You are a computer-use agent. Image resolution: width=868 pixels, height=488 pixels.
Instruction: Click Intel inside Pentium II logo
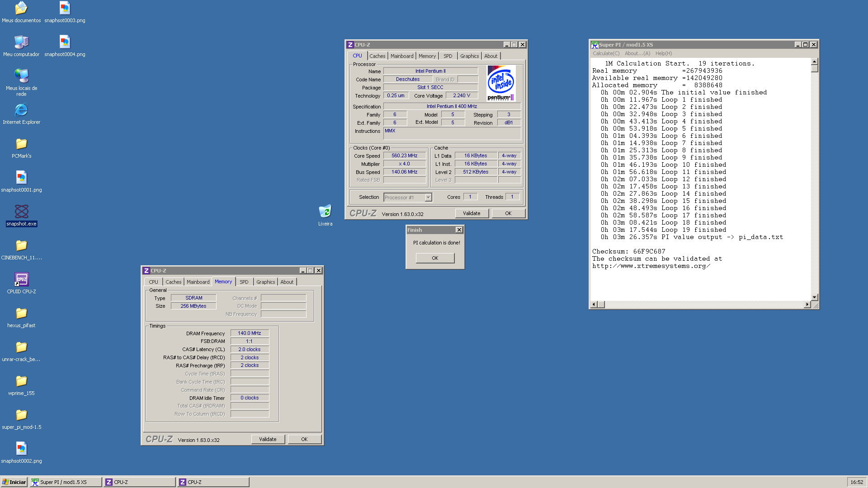[501, 84]
